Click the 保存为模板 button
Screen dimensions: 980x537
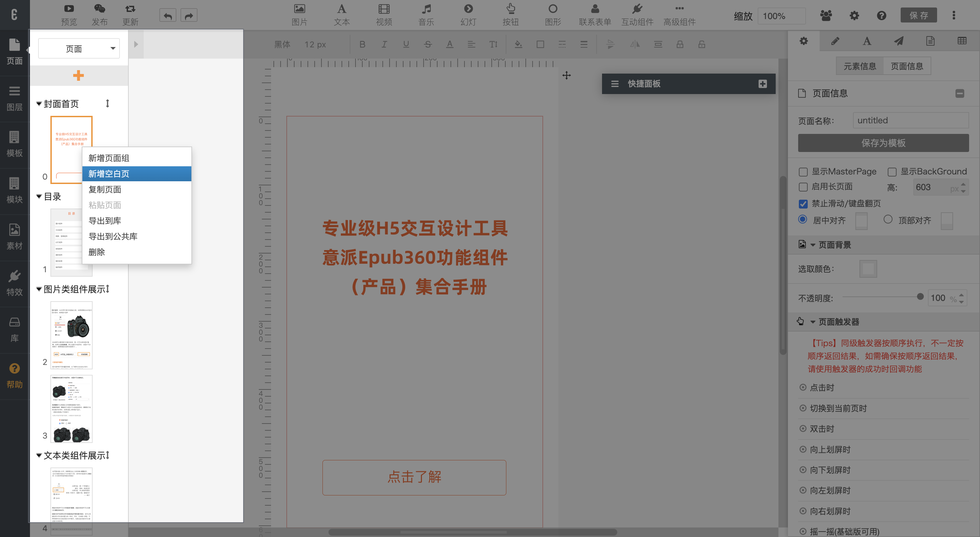[x=883, y=143]
